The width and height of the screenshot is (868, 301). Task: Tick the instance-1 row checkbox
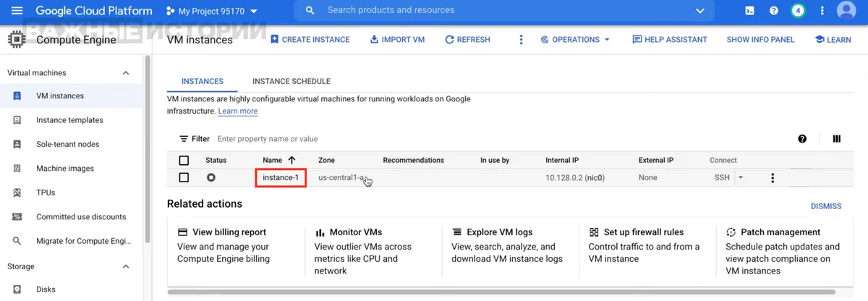[x=184, y=177]
